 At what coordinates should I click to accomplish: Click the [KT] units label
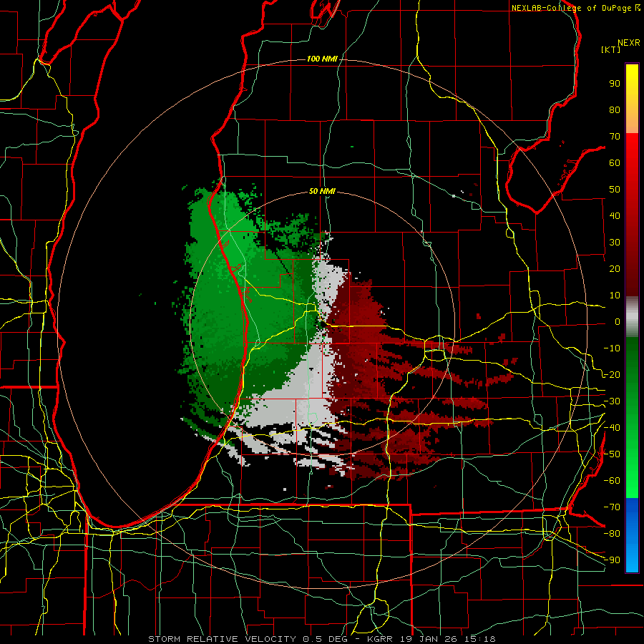click(x=611, y=49)
